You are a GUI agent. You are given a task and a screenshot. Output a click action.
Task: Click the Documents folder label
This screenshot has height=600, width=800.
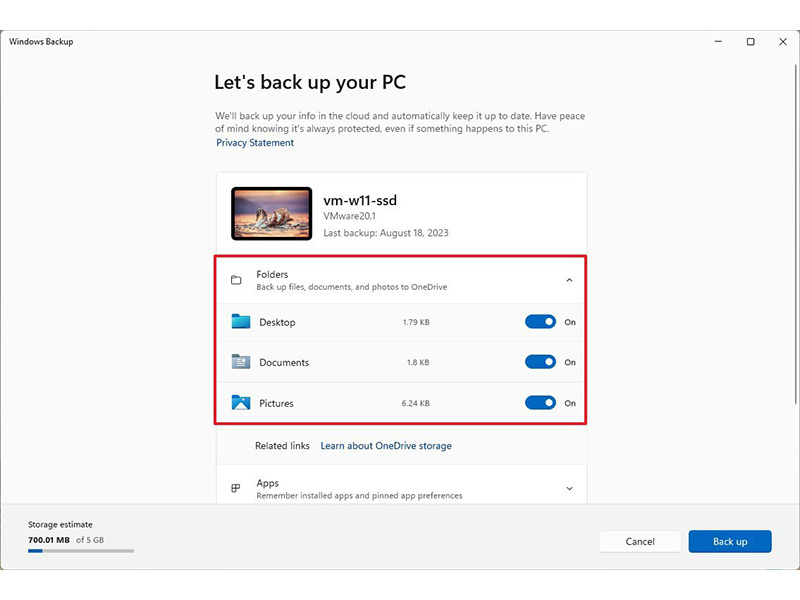(284, 363)
